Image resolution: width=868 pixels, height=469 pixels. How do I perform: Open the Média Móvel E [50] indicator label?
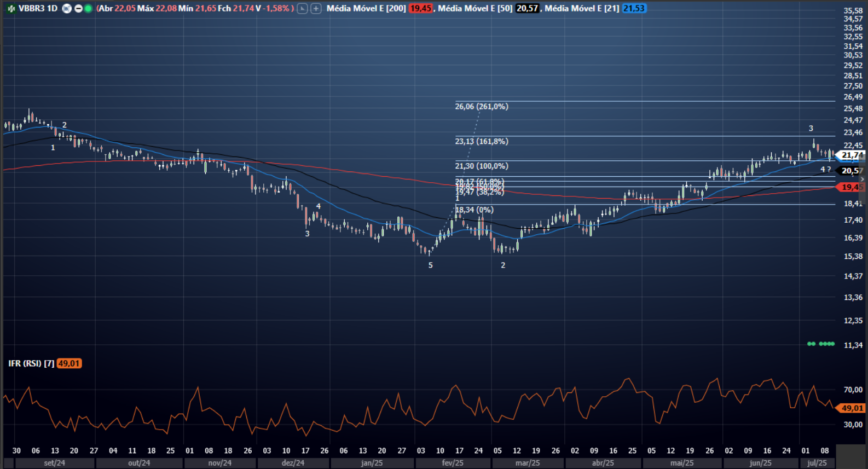[475, 9]
